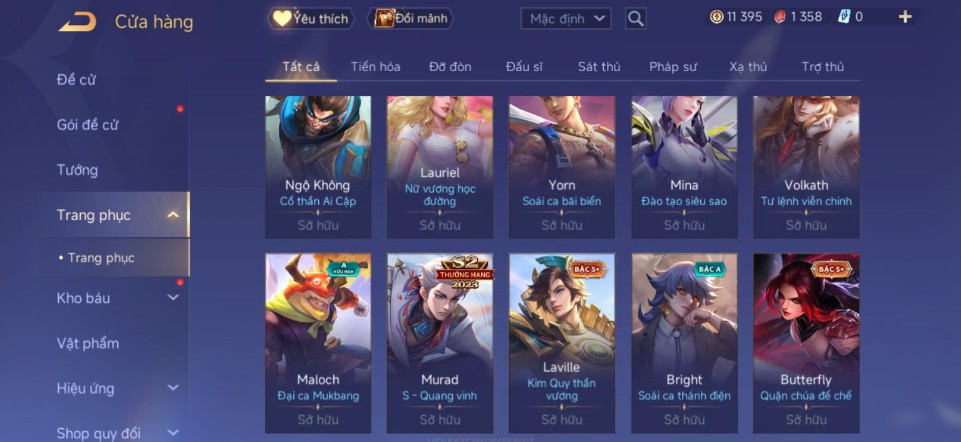Tap the S2 Thưởng Hạng 2023 badge
Screen dimensions: 961x442
(465, 273)
